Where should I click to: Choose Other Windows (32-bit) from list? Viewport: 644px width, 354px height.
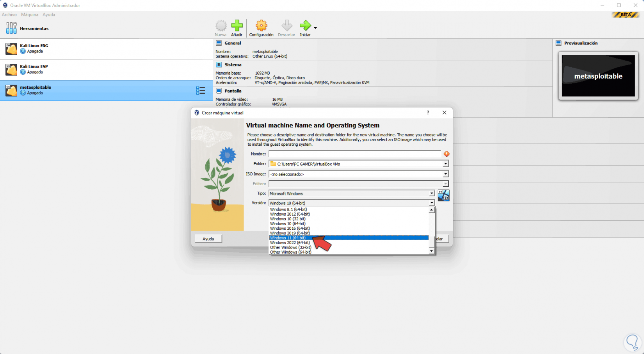point(349,247)
